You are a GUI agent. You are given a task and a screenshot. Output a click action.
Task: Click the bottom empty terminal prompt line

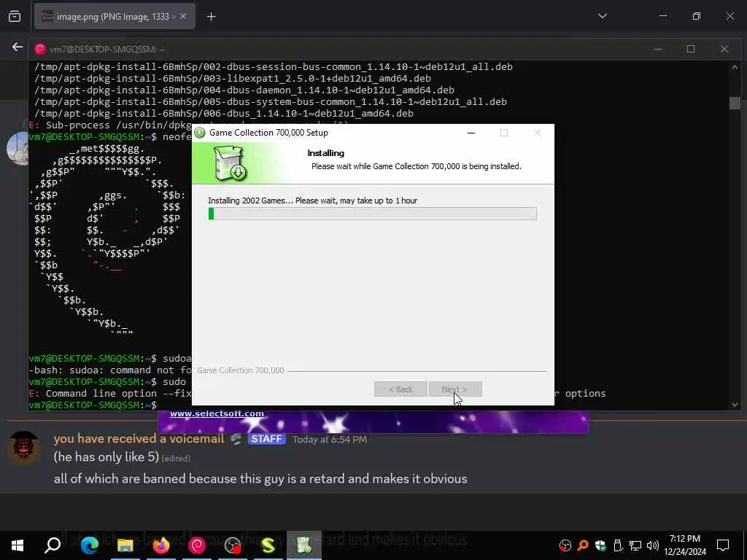pos(93,405)
